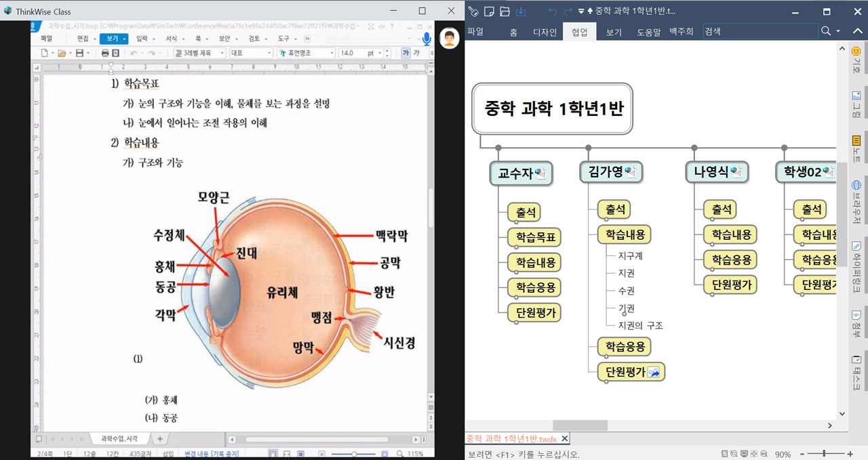
Task: Open the 대표 language dropdown
Action: click(x=251, y=53)
